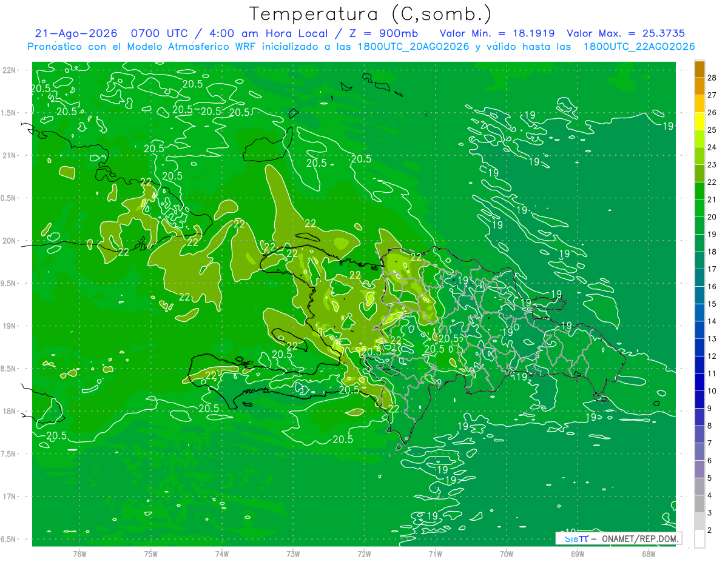Click the 75W longitude axis label
Screen dimensions: 728x562
click(x=151, y=554)
